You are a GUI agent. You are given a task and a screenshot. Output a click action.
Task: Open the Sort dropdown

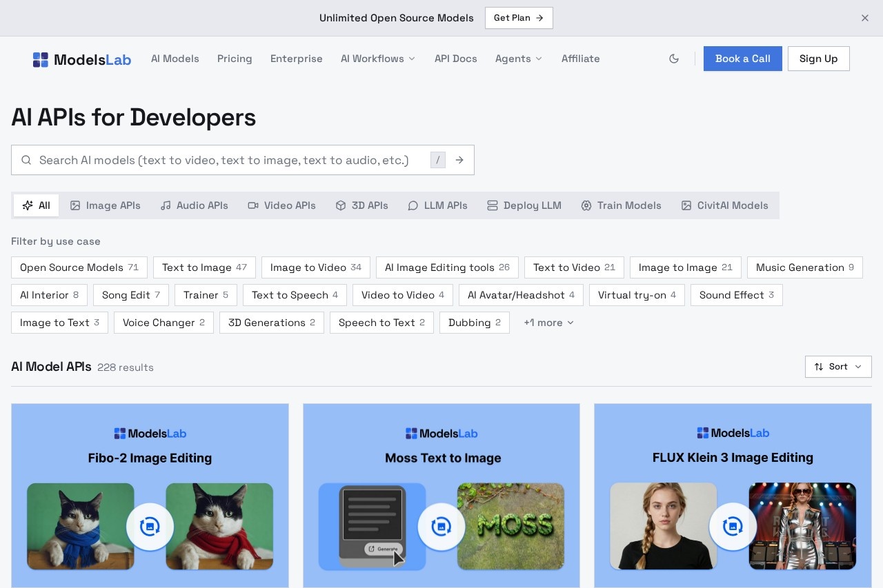838,367
